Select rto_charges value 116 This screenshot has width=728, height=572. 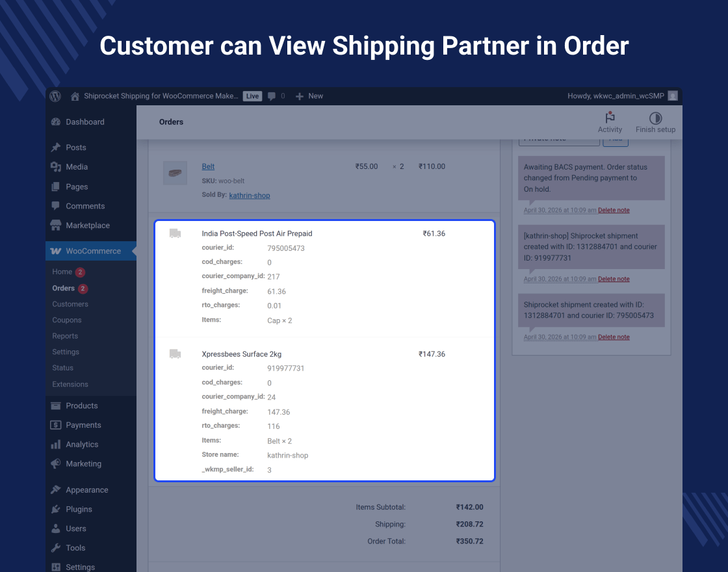[274, 426]
